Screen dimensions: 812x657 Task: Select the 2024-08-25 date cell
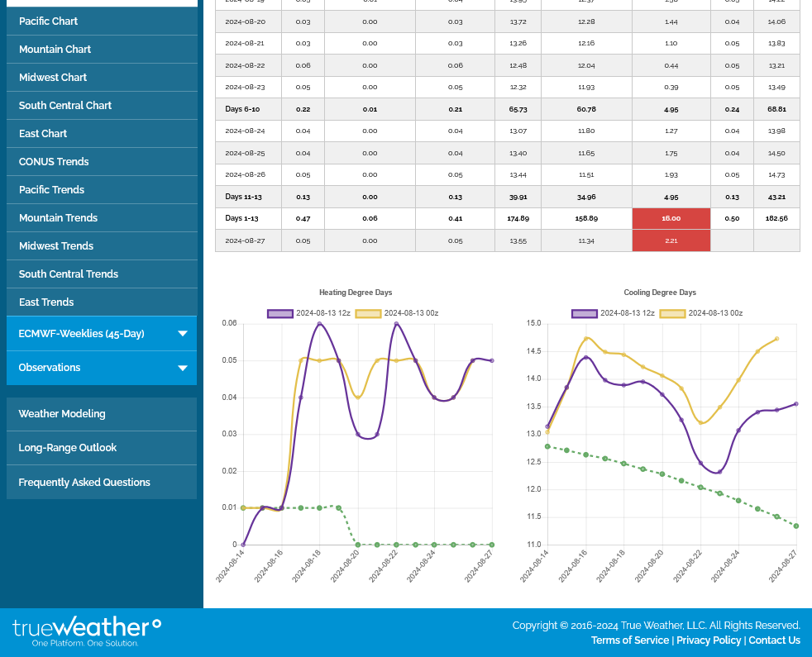(x=248, y=153)
